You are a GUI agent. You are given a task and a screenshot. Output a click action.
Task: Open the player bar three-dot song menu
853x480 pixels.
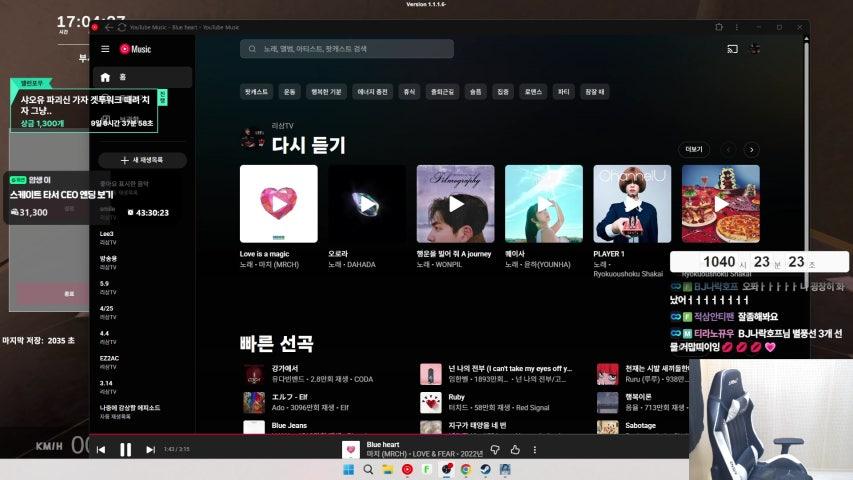coord(535,450)
